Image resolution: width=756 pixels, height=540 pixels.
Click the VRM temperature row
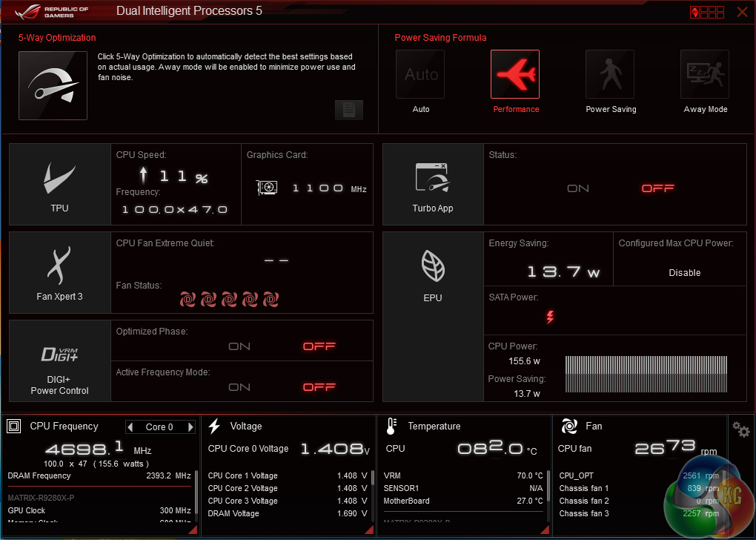pyautogui.click(x=463, y=475)
